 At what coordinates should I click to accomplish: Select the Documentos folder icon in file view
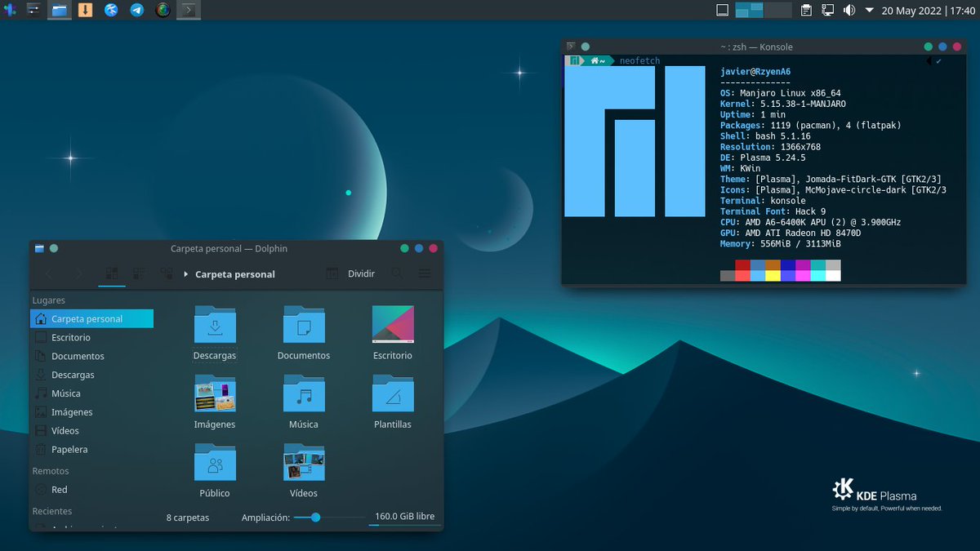pyautogui.click(x=304, y=325)
